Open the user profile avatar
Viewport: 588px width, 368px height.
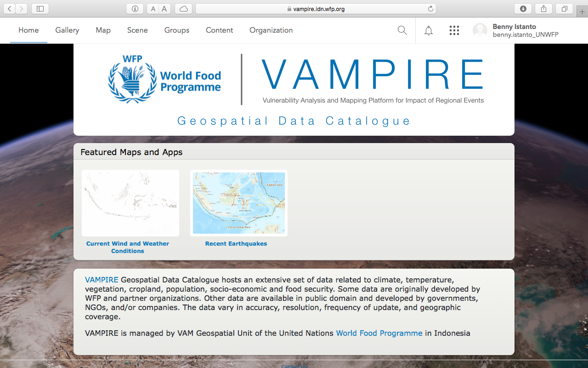[480, 30]
